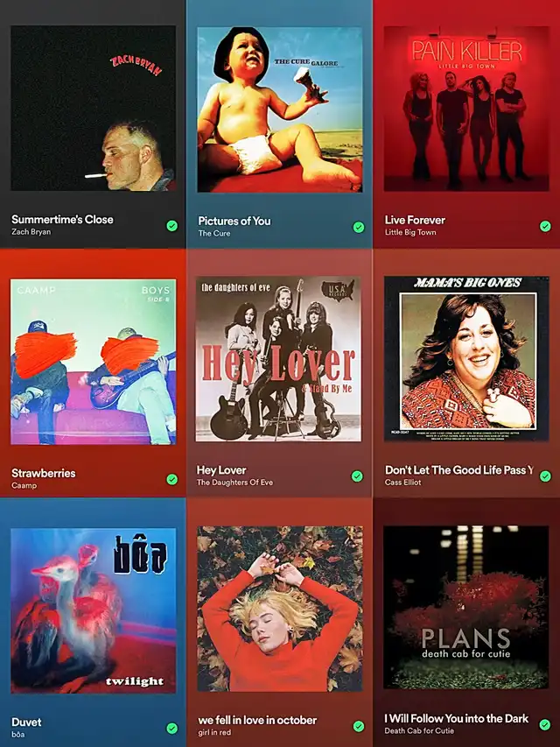This screenshot has width=560, height=747.
Task: Open Plans album cover
Action: [466, 608]
